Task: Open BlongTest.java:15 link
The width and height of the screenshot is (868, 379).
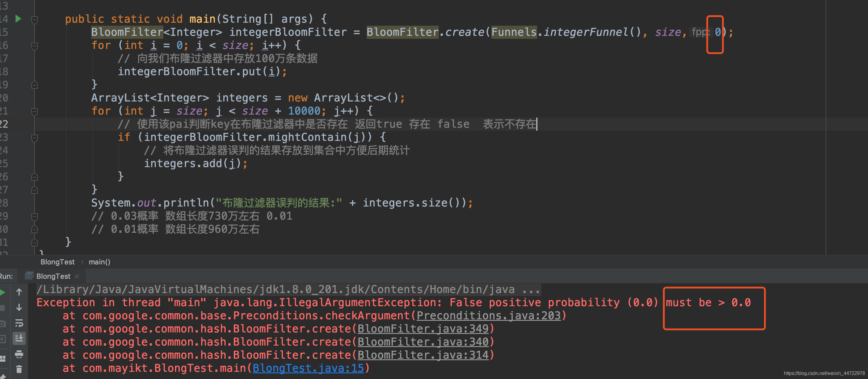Action: pos(308,368)
